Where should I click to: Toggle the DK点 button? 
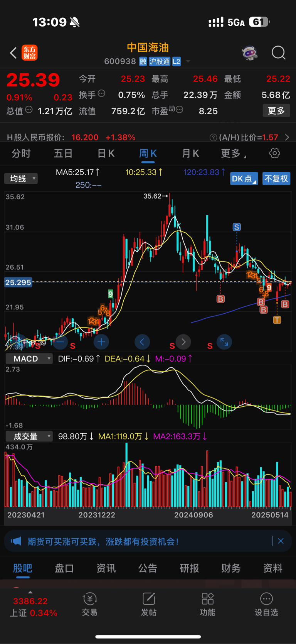tap(244, 179)
